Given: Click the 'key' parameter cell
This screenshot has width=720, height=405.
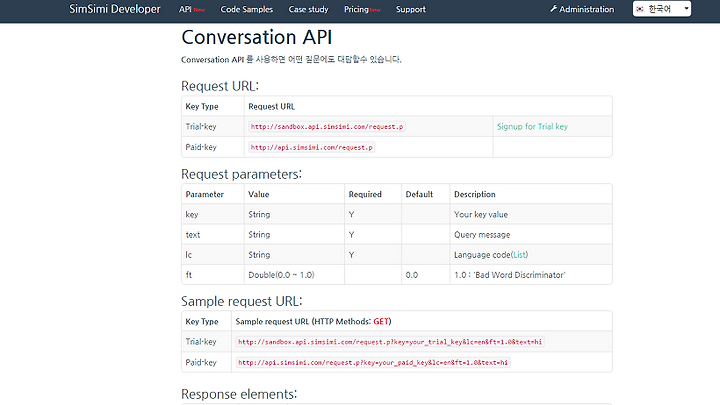Looking at the screenshot, I should click(213, 214).
